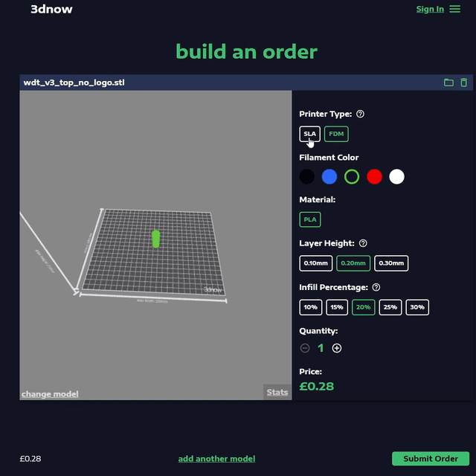Click the Infill Percentage help icon
The image size is (476, 476).
click(376, 287)
